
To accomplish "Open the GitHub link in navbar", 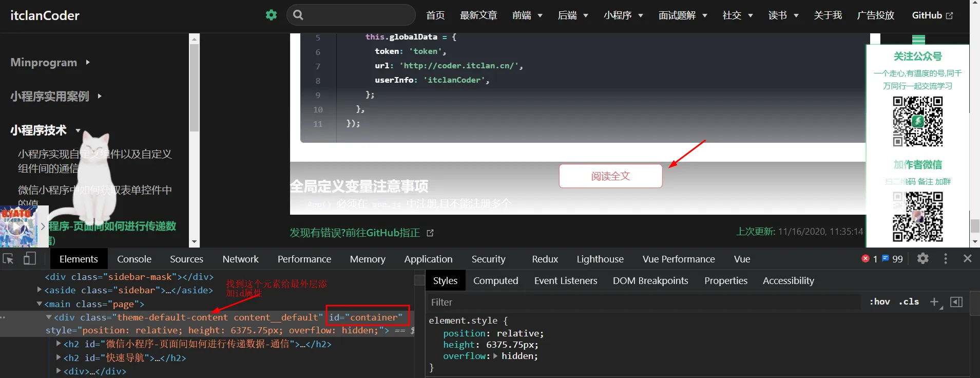I will (932, 15).
